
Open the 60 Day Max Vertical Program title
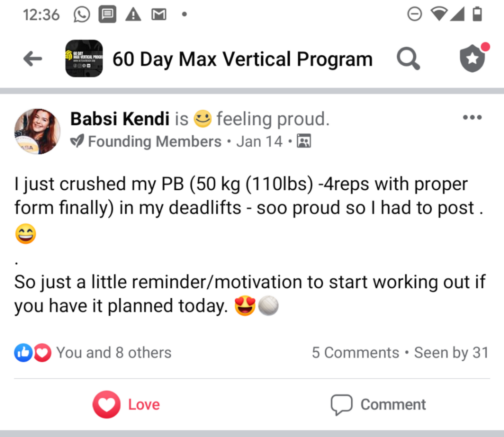tap(242, 59)
